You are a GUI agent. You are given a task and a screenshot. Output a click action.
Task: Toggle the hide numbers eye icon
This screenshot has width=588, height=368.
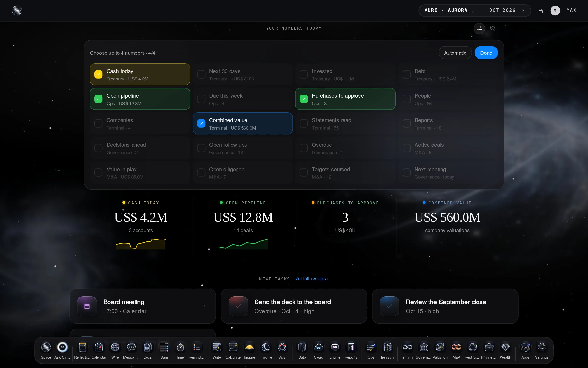click(492, 28)
